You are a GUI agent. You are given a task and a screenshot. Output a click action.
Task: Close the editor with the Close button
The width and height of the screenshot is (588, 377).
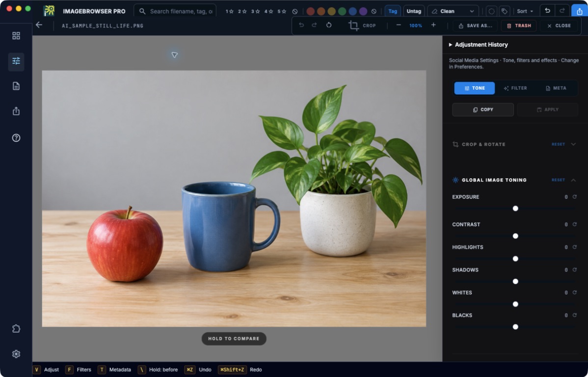(x=559, y=26)
